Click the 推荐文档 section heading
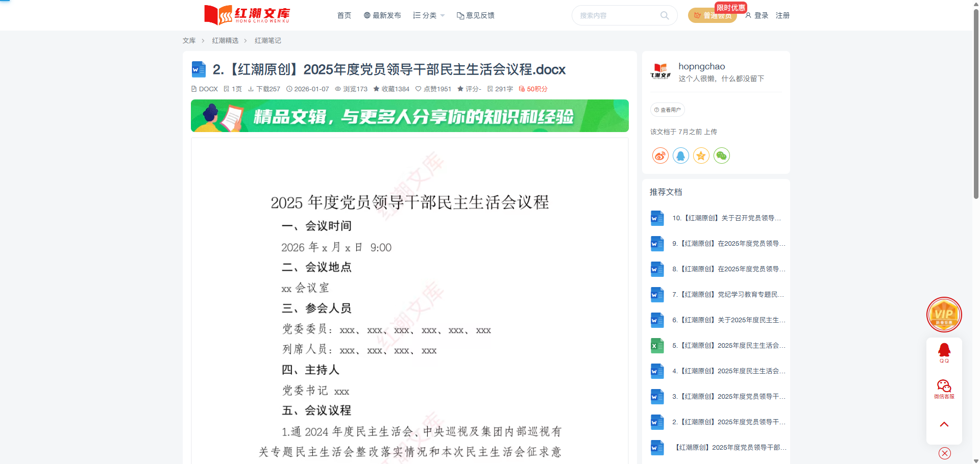This screenshot has height=464, width=980. click(666, 192)
